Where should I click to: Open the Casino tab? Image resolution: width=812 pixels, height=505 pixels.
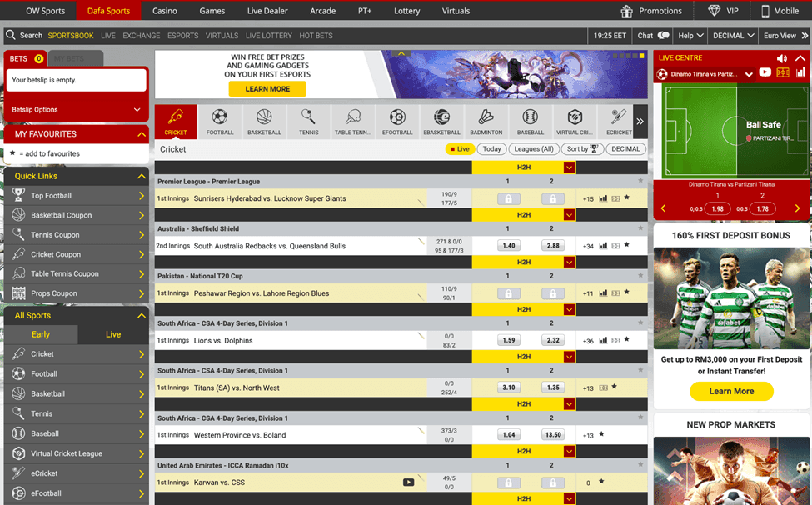(x=165, y=11)
